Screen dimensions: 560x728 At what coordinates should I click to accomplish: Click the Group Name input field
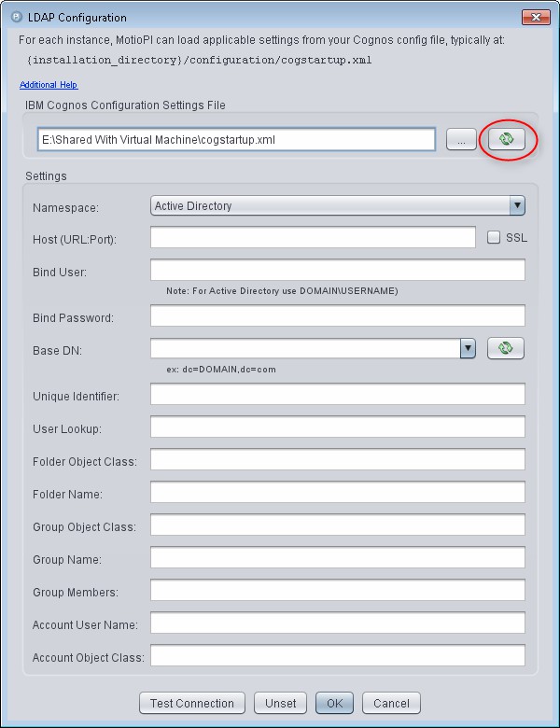pos(338,557)
